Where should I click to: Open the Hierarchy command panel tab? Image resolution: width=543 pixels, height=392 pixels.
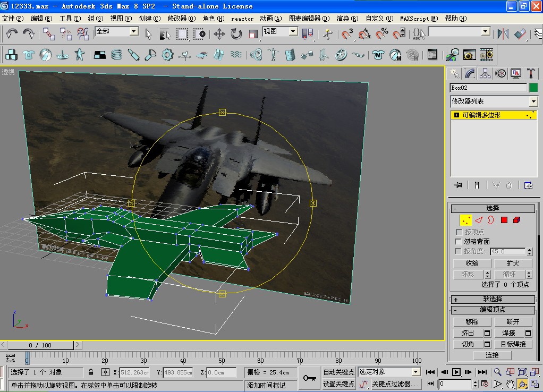coord(485,73)
